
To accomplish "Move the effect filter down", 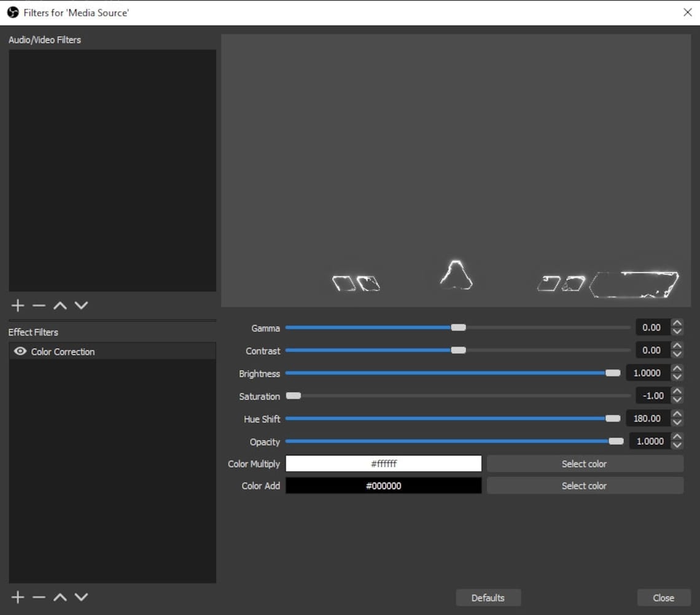I will (81, 597).
